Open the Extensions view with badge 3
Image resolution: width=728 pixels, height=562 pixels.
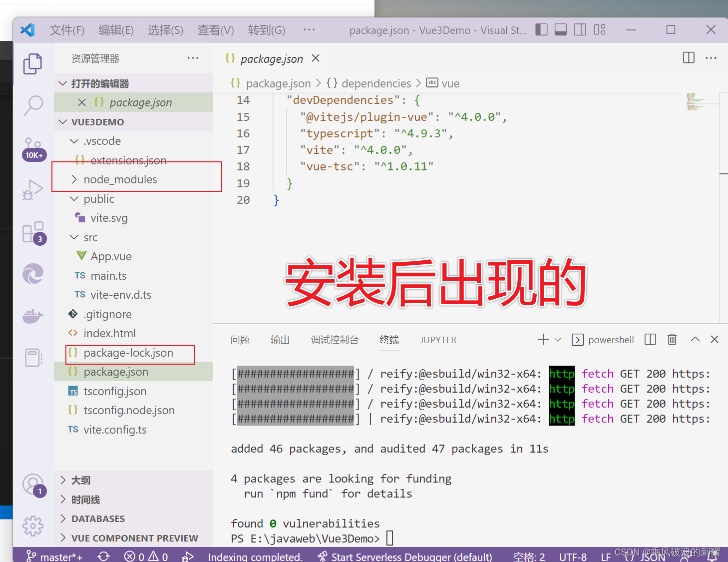33,233
